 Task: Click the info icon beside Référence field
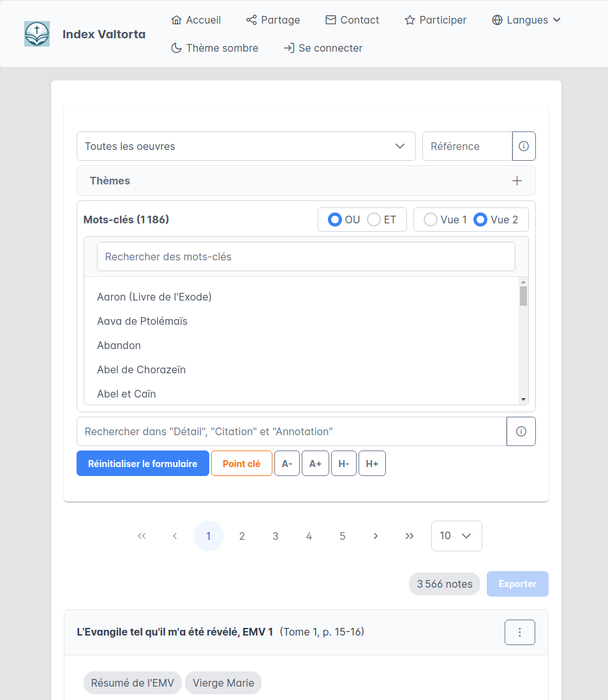(x=524, y=146)
